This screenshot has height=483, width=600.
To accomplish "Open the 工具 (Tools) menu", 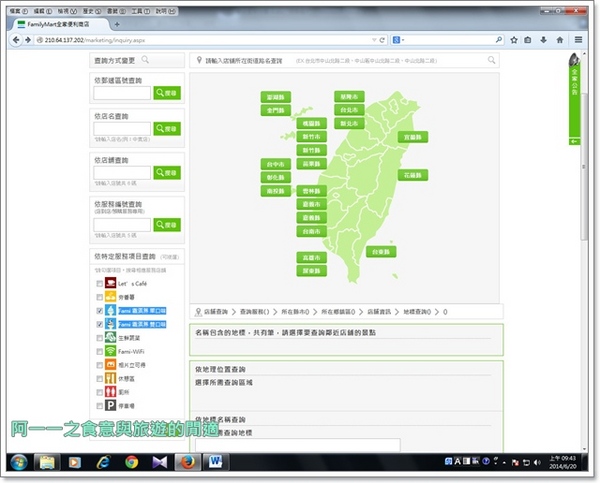I will (x=140, y=11).
